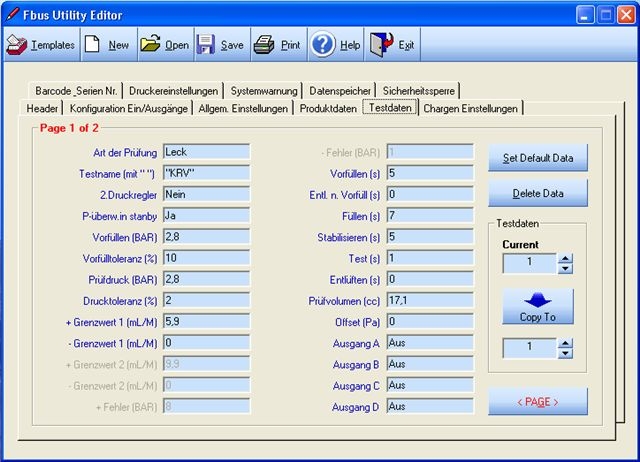
Task: Select the Druckereinstellungen tab
Action: pos(172,89)
